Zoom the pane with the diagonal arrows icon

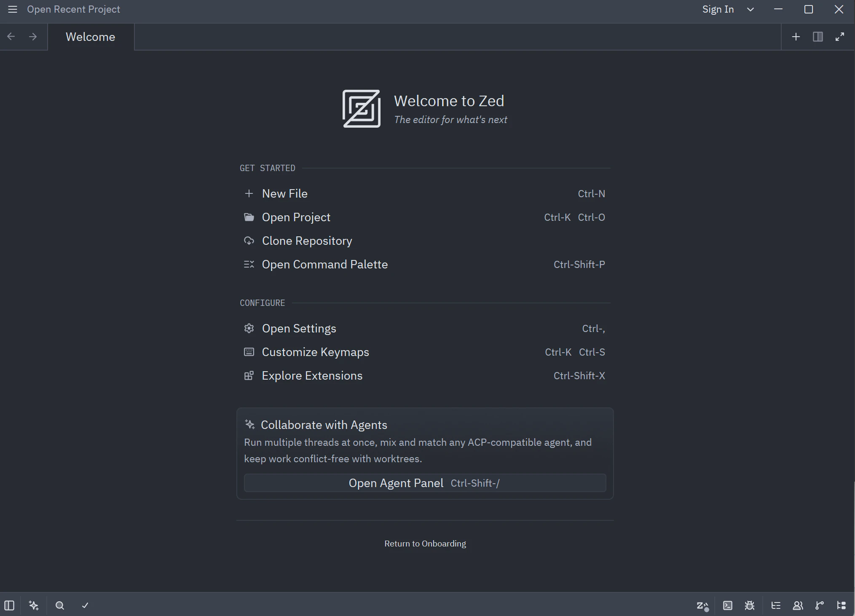pyautogui.click(x=840, y=37)
